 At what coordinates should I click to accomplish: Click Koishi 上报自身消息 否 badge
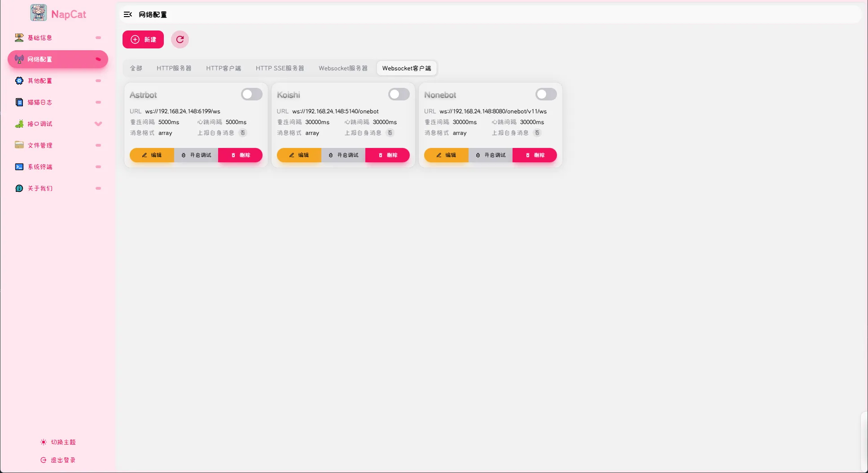coord(390,133)
